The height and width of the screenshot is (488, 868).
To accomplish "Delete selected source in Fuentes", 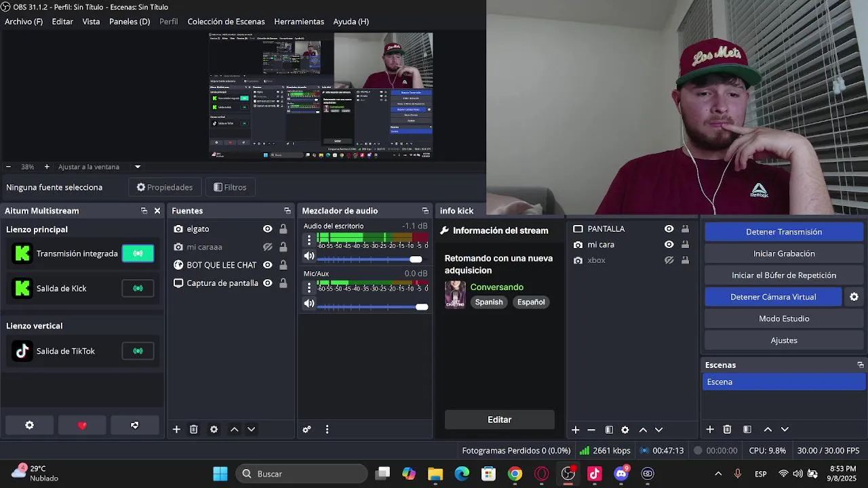I will coord(194,429).
